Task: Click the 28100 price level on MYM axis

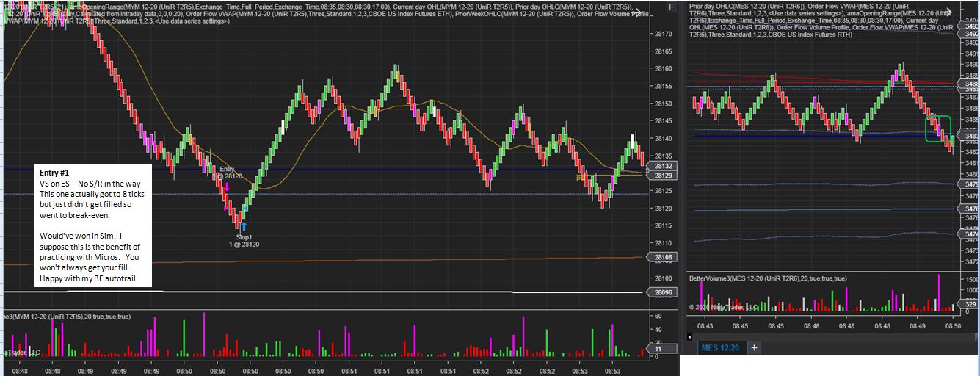Action: [664, 278]
